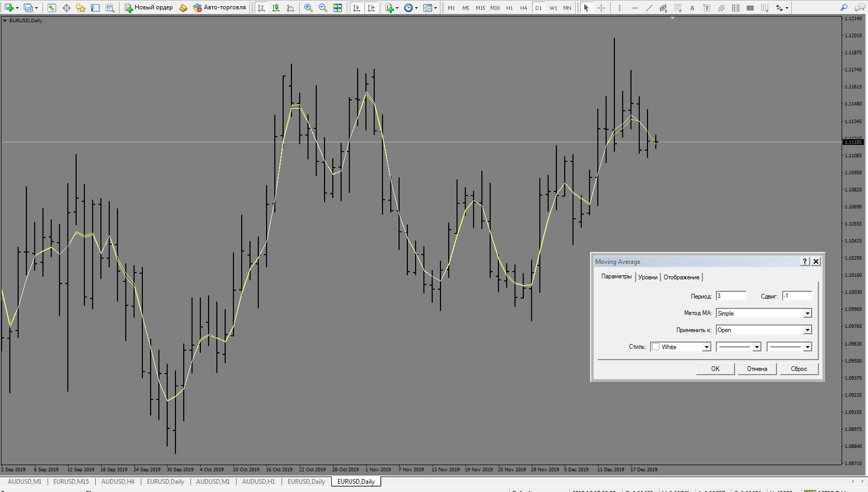This screenshot has width=868, height=492.
Task: Open the search magnifier icon
Action: tap(844, 8)
